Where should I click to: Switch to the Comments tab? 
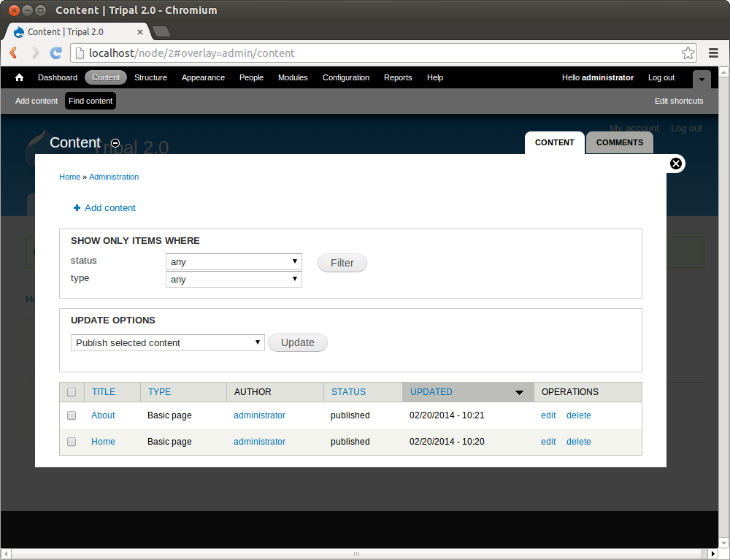click(x=619, y=142)
